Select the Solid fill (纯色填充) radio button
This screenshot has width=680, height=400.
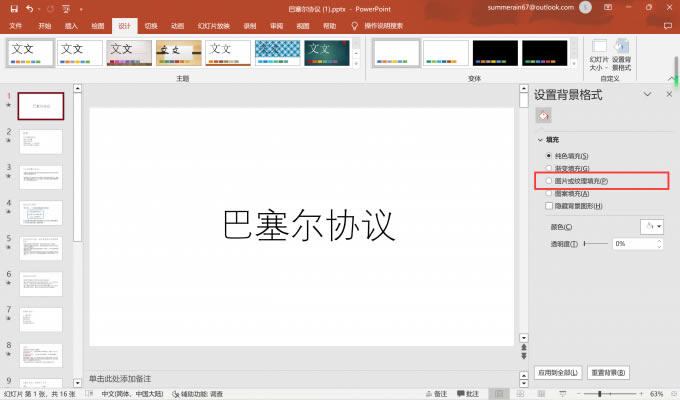click(548, 156)
